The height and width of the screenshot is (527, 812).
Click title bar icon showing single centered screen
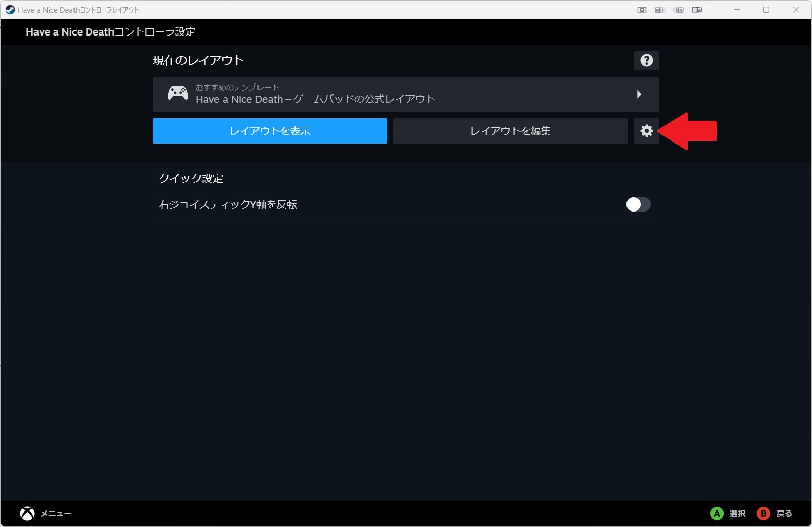(x=642, y=10)
